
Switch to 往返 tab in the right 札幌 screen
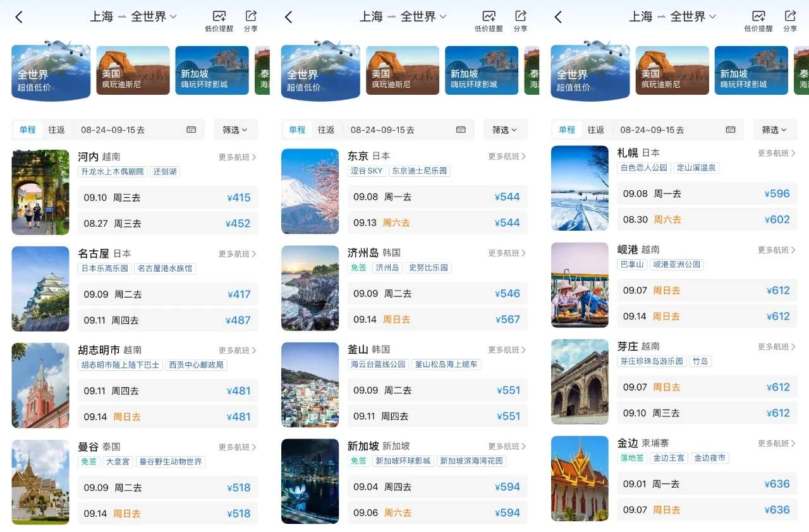596,130
